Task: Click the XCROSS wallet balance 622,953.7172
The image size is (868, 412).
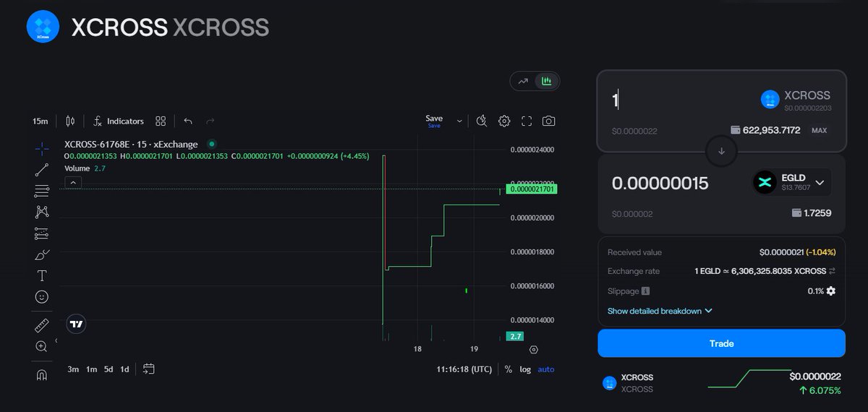Action: coord(765,130)
